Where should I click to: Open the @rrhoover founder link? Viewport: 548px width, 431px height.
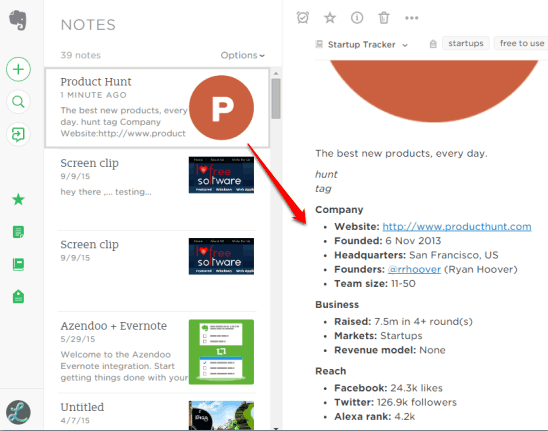click(414, 270)
